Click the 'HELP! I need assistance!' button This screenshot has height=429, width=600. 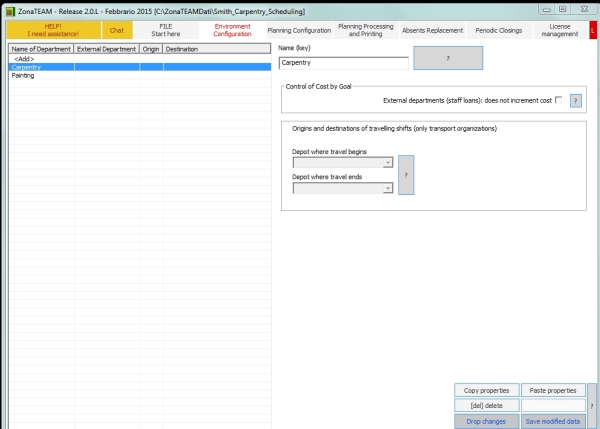pyautogui.click(x=53, y=30)
